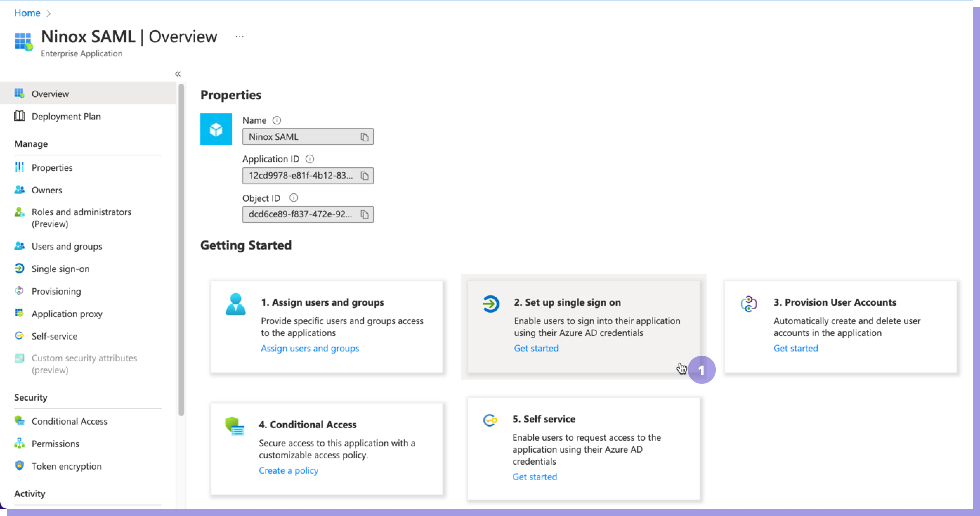
Task: Open Provisioning in sidebar
Action: coord(88,291)
